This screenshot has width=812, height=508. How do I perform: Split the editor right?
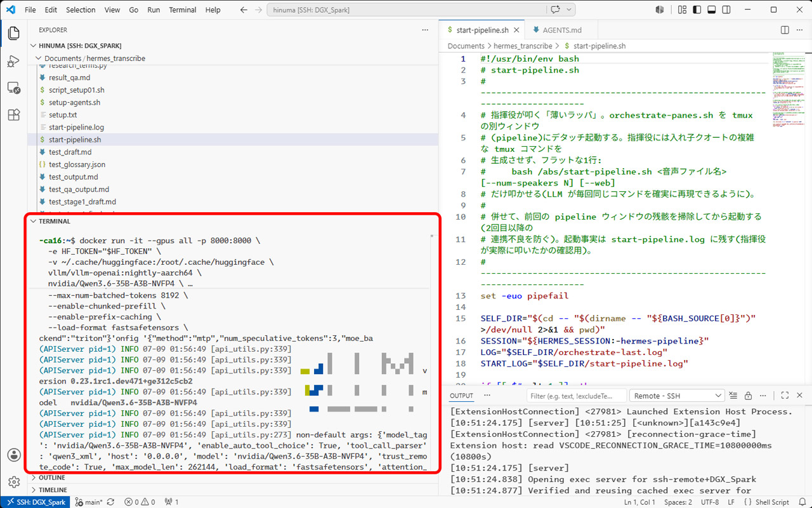click(x=785, y=30)
